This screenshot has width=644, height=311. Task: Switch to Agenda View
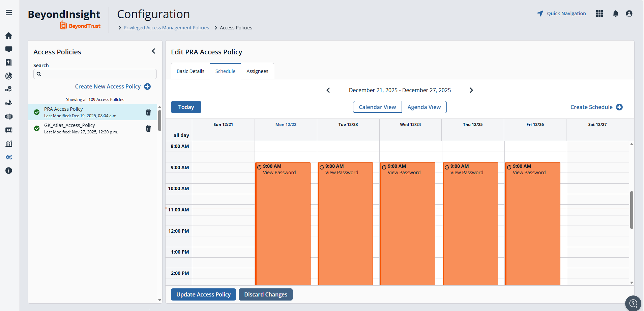click(x=424, y=107)
